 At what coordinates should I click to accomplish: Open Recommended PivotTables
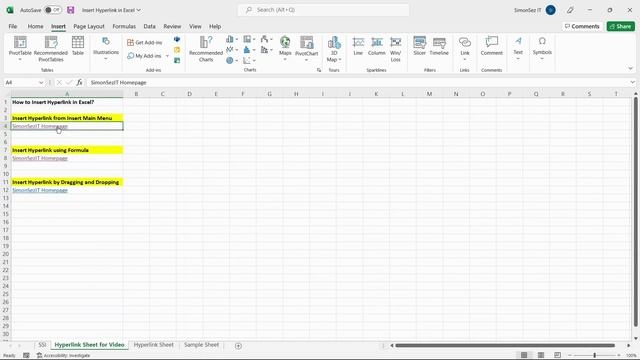[x=51, y=48]
